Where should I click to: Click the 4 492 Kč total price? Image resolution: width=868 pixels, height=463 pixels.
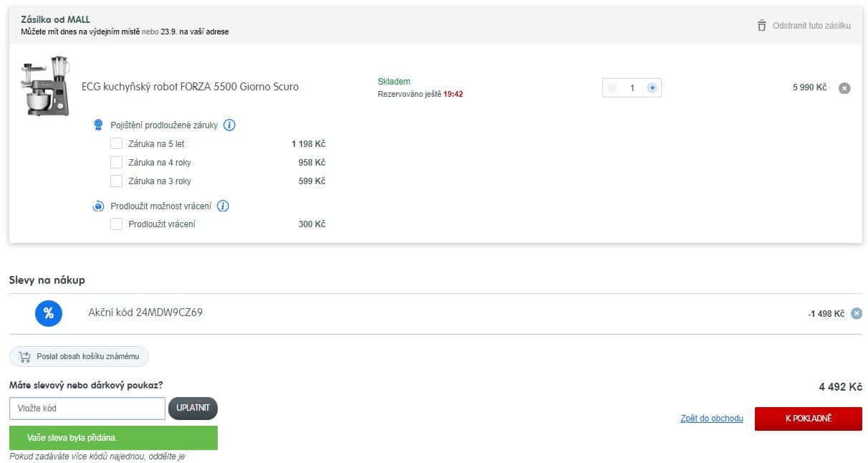point(841,387)
